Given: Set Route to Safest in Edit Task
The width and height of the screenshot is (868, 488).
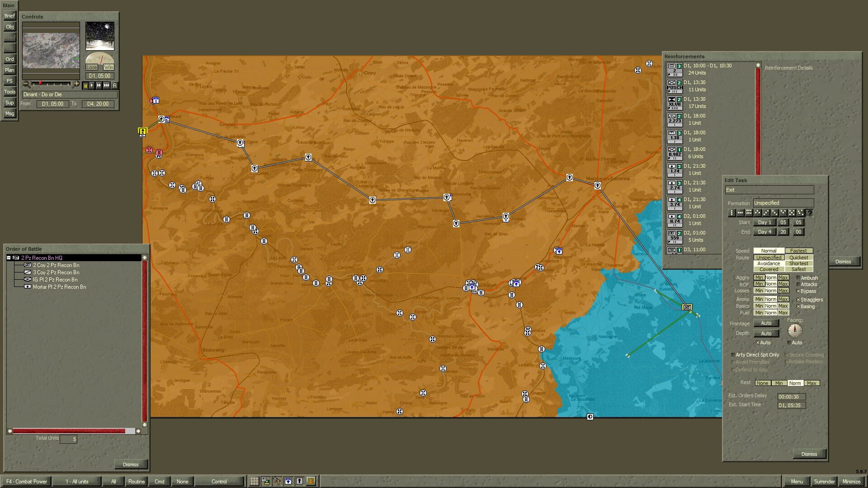Looking at the screenshot, I should click(x=798, y=269).
